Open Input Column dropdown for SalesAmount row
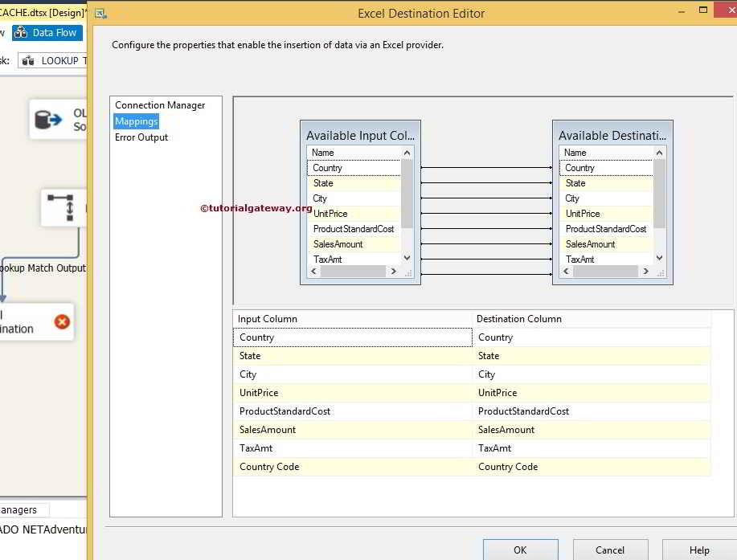The image size is (737, 560). [x=352, y=430]
